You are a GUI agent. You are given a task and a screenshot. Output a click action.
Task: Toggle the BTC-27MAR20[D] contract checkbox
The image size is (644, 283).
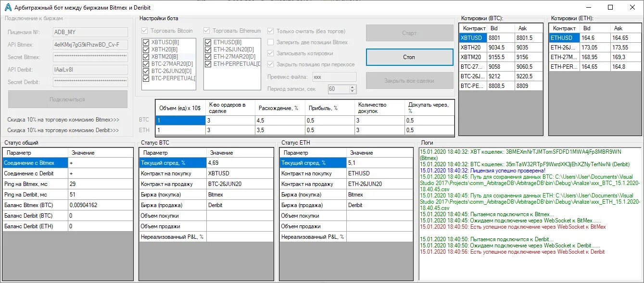[147, 64]
